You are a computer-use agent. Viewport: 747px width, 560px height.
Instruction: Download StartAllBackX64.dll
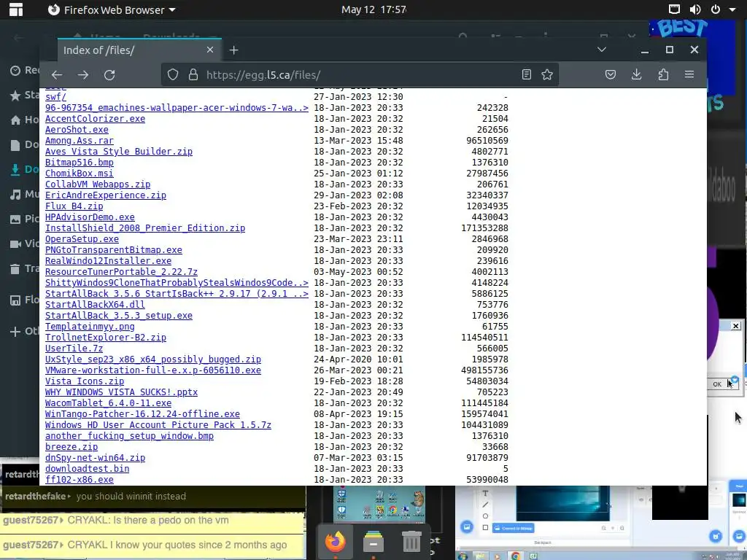click(96, 305)
